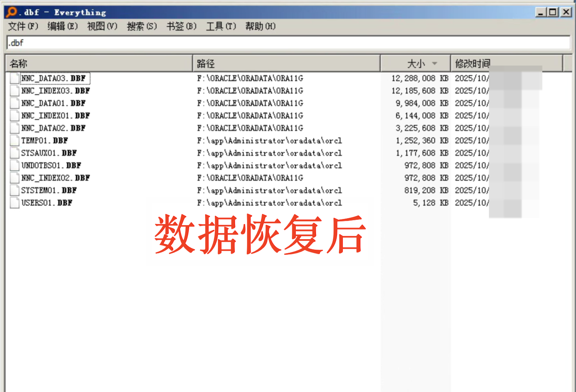Image resolution: width=576 pixels, height=392 pixels.
Task: Toggle sort arrow on 大小 column
Action: 434,63
